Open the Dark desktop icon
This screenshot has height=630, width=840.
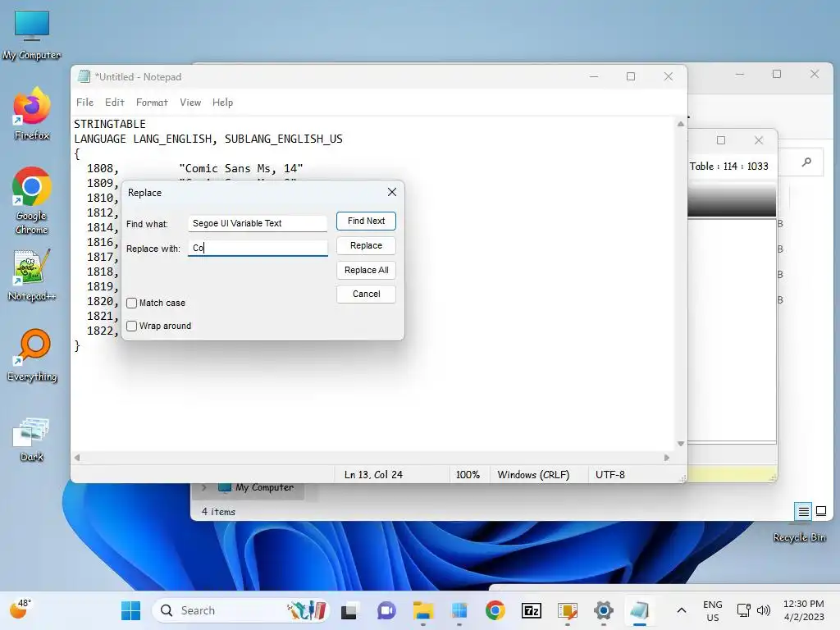click(32, 440)
